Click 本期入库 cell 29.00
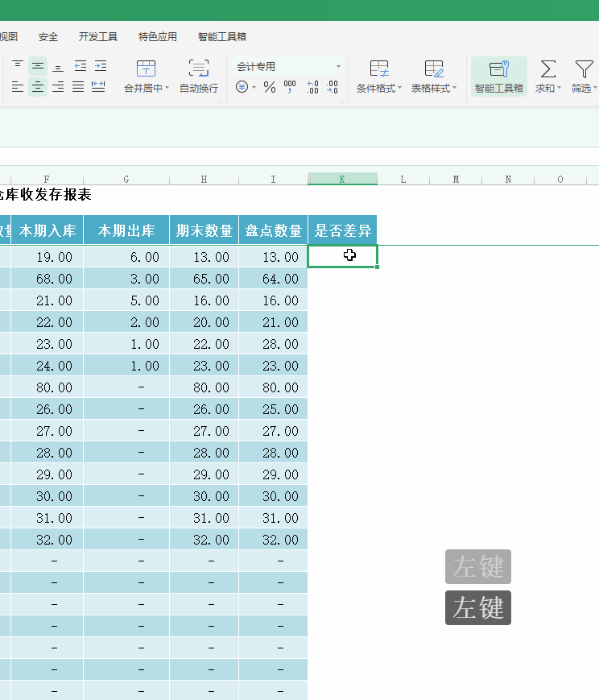The width and height of the screenshot is (599, 700). point(48,474)
